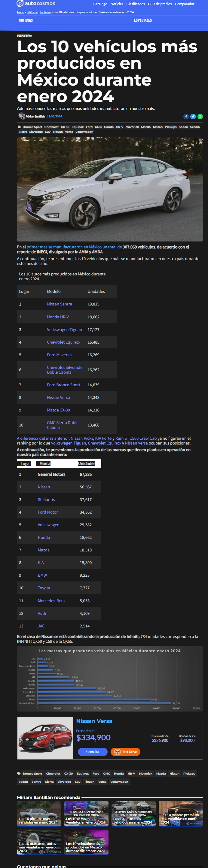Screen dimensions: 208x868
Task: Click the Consulta button for Nissan Versa
Action: [93, 752]
